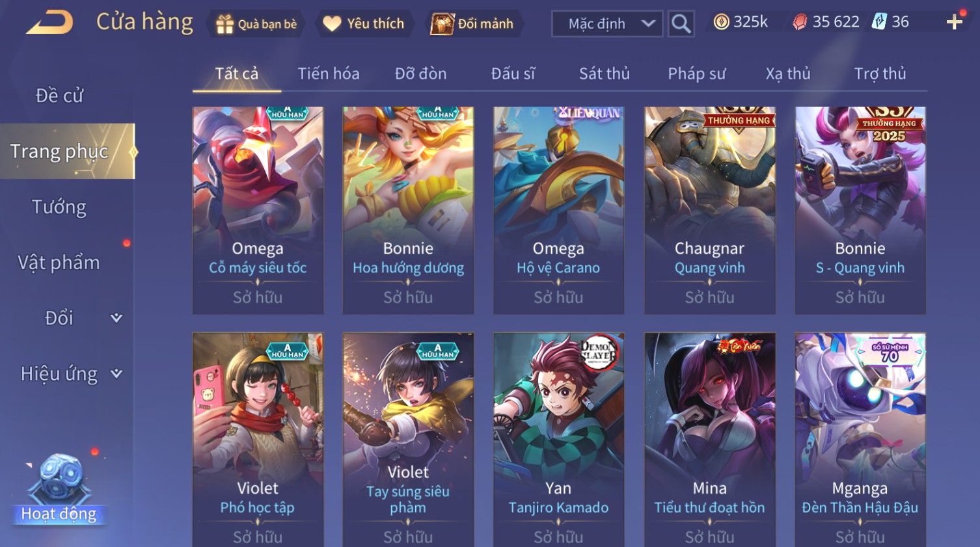
Task: Click the gold coin balance icon
Action: [x=721, y=22]
